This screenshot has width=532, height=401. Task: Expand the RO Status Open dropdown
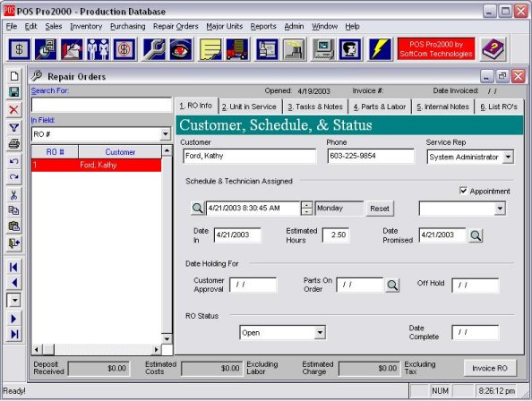coord(319,333)
